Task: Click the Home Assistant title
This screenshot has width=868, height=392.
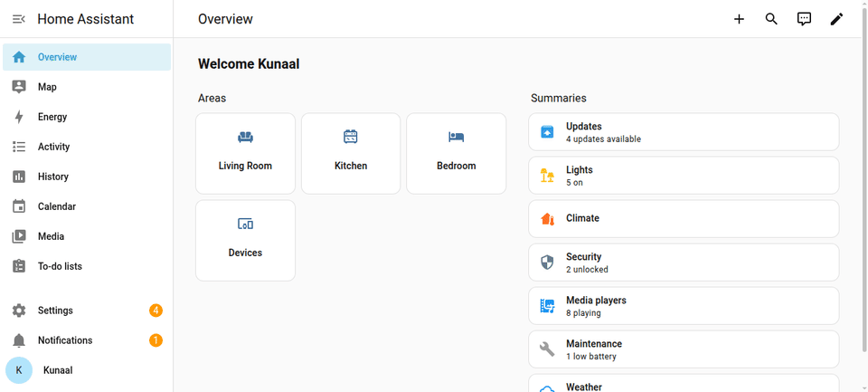Action: pyautogui.click(x=86, y=19)
